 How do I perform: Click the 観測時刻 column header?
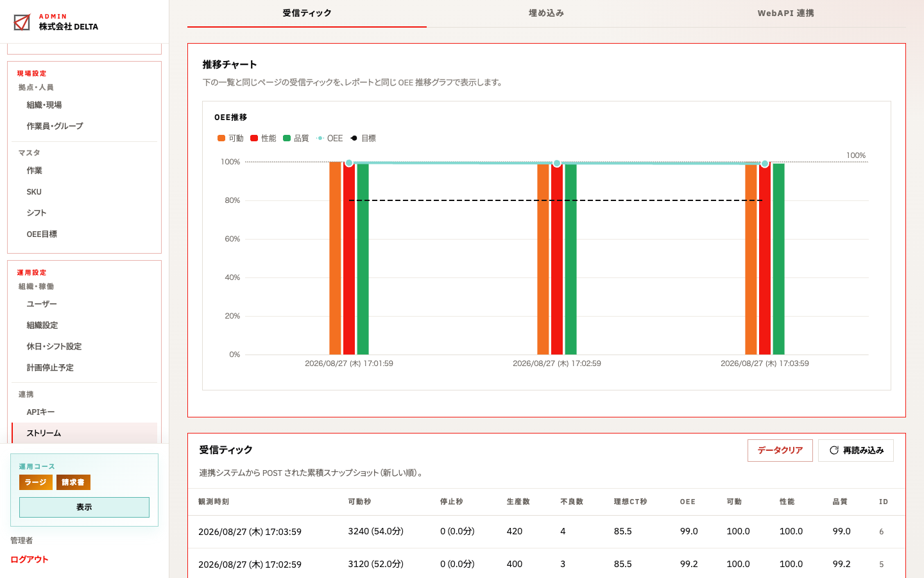click(214, 502)
